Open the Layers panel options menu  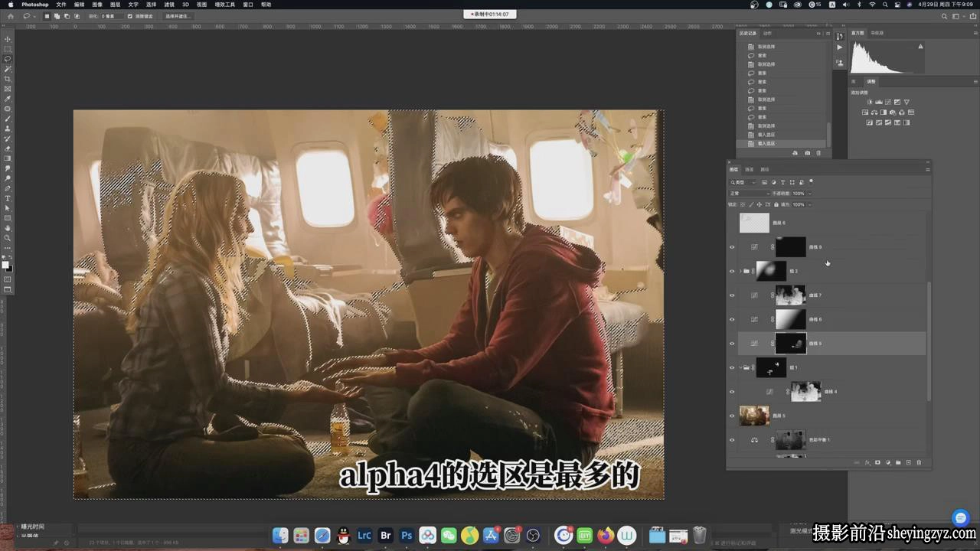[927, 169]
